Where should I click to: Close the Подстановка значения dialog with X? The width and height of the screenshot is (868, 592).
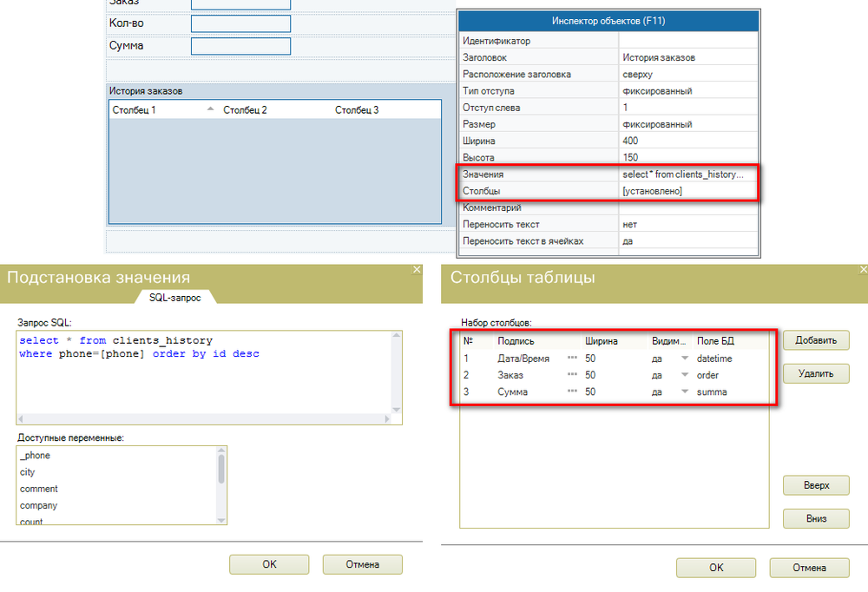[x=416, y=270]
